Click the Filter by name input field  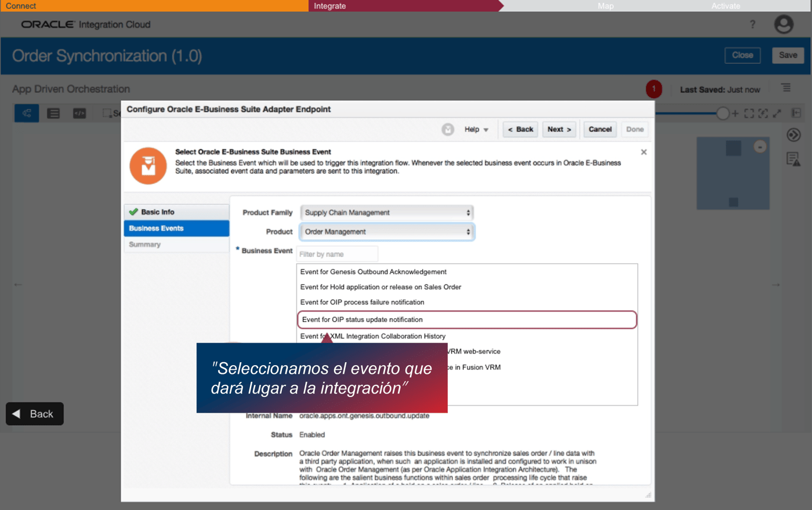(x=337, y=253)
